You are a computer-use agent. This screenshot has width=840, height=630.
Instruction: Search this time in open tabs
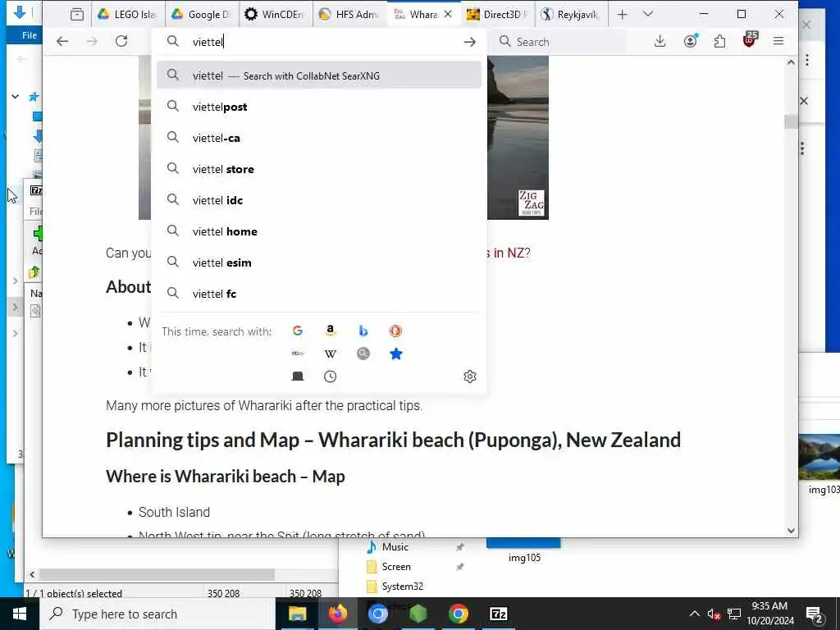[298, 376]
